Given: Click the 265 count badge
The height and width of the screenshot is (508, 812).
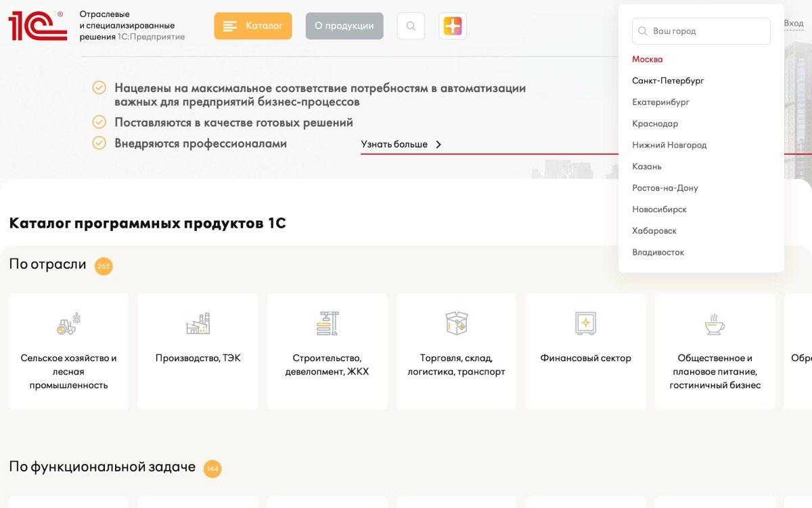Looking at the screenshot, I should tap(104, 266).
